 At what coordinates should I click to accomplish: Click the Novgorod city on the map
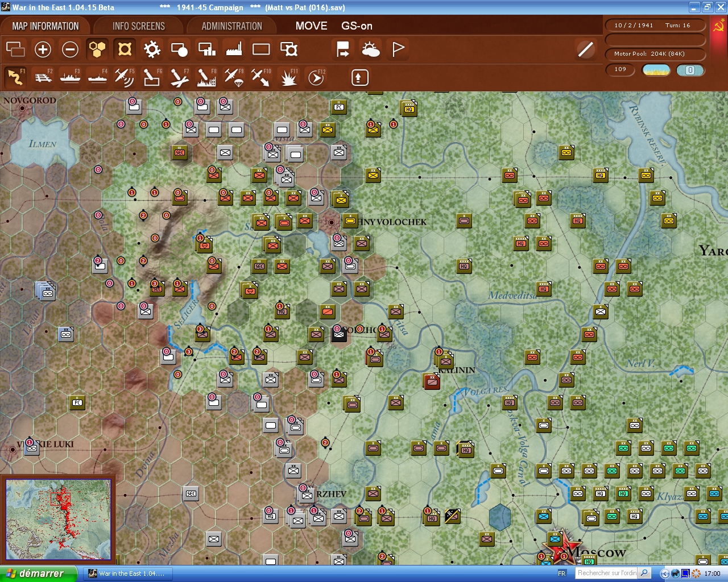tap(23, 107)
